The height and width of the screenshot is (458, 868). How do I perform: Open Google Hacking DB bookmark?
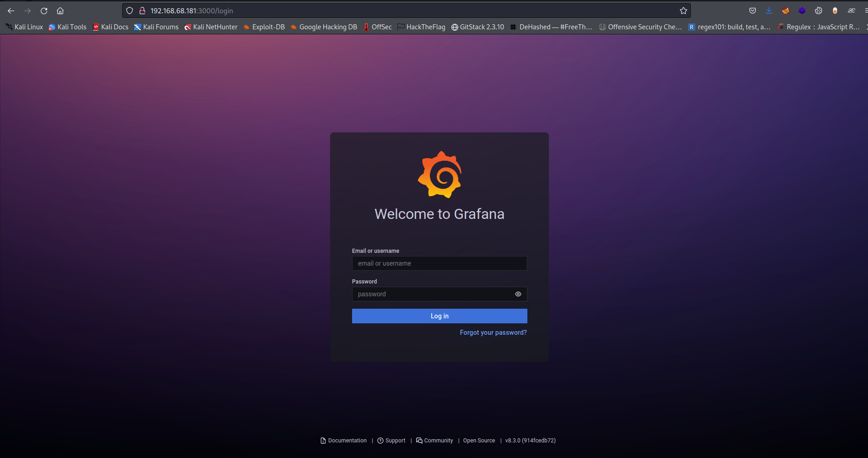[x=324, y=27]
